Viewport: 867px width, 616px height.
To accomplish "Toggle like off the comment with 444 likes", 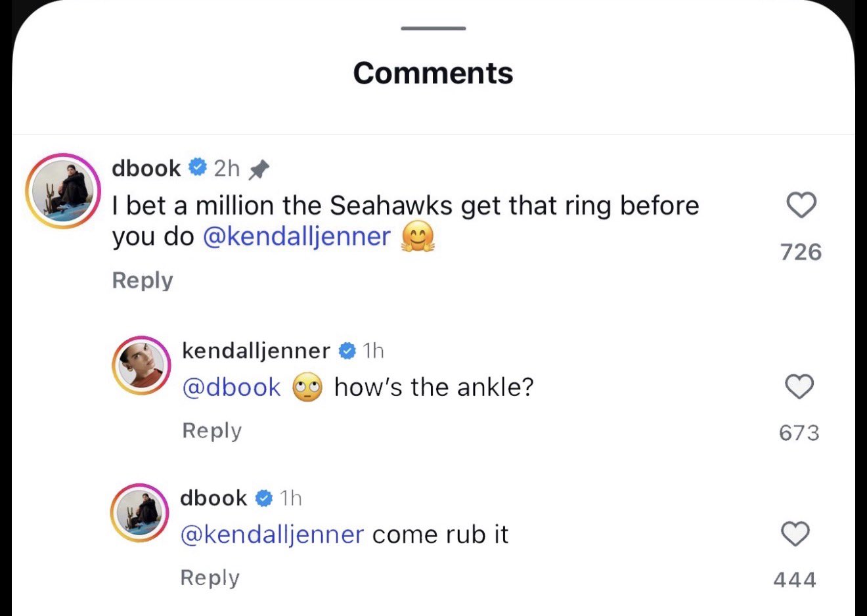I will 795,535.
